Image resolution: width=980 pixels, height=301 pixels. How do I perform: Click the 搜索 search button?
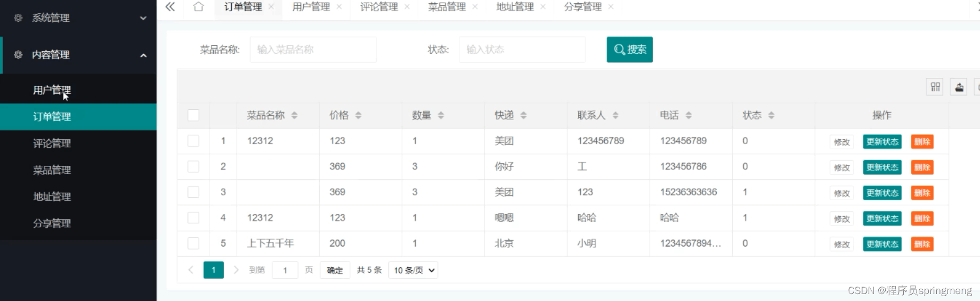pos(630,50)
